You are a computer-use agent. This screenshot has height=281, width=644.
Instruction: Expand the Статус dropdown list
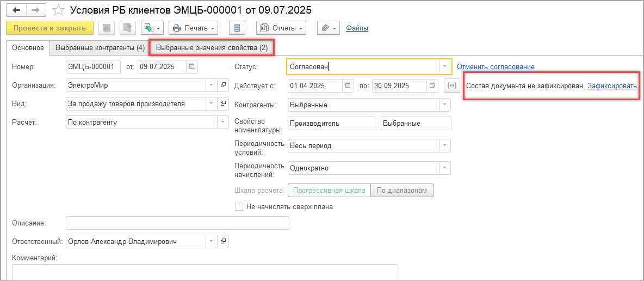pos(445,66)
